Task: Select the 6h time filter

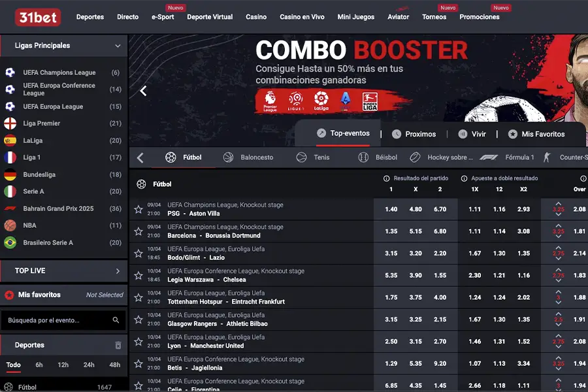Action: 39,365
